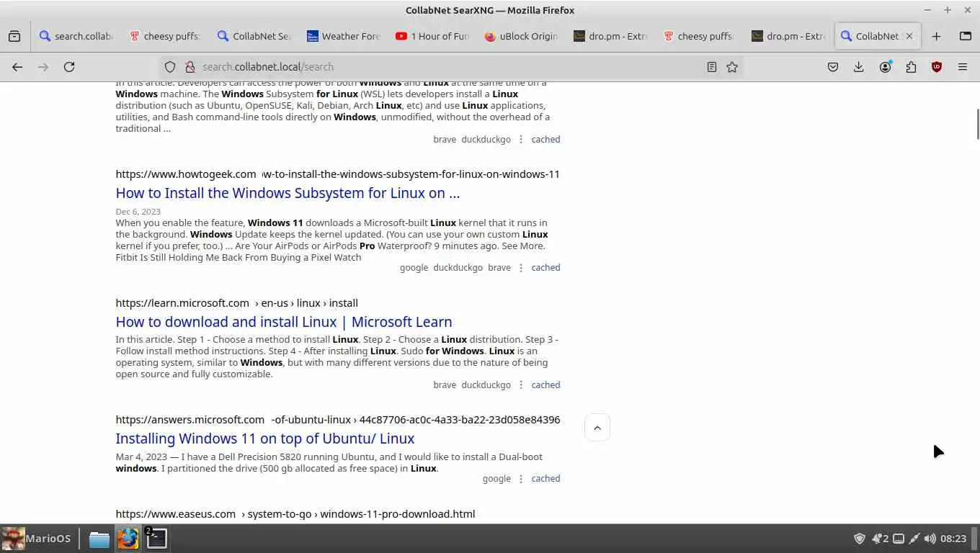980x553 pixels.
Task: Expand more options for first WSL result
Action: click(x=521, y=139)
